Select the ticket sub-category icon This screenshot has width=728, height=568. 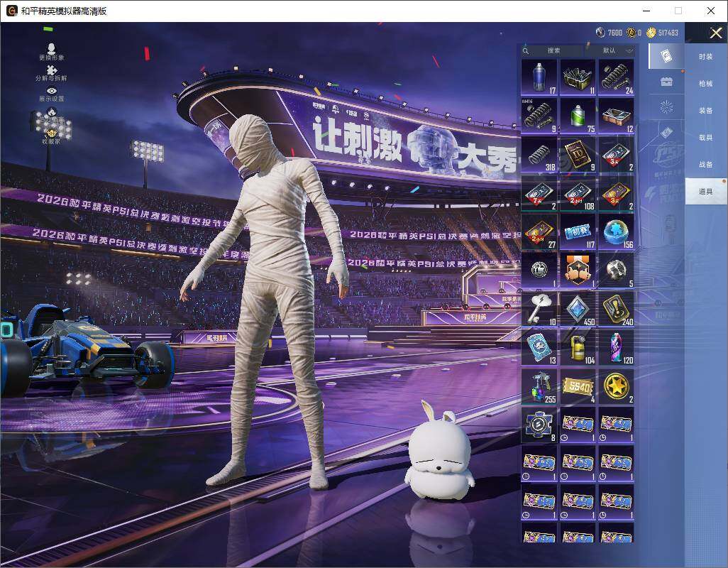point(666,133)
